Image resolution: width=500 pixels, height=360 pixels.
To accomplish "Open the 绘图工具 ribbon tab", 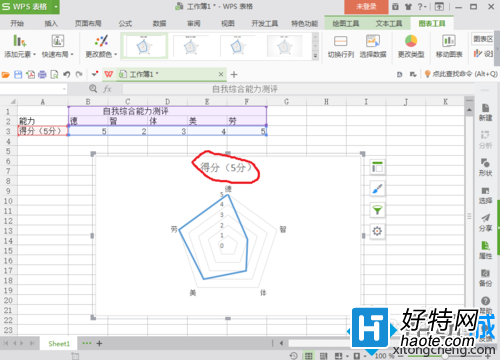I will point(346,23).
